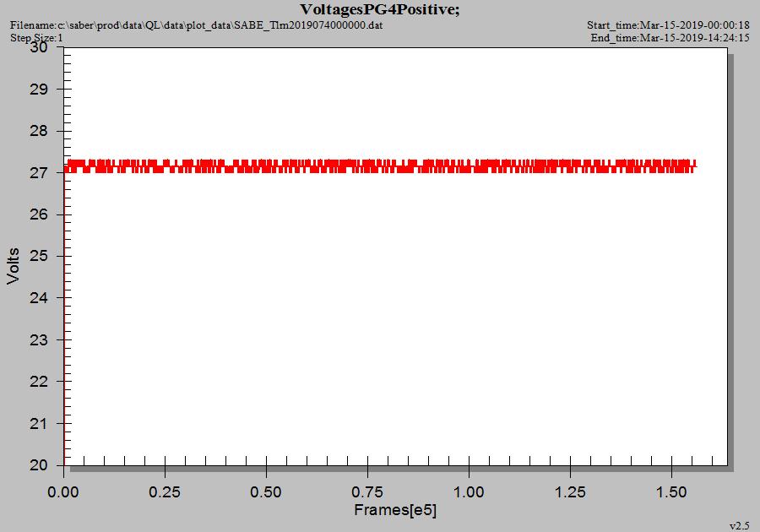
Task: Click the y-axis value 21
Action: pyautogui.click(x=39, y=424)
